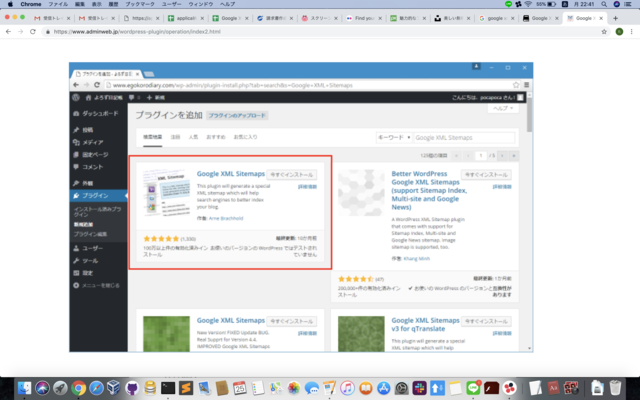The width and height of the screenshot is (640, 400).
Task: Open the ブックマーク menu
Action: (x=140, y=4)
